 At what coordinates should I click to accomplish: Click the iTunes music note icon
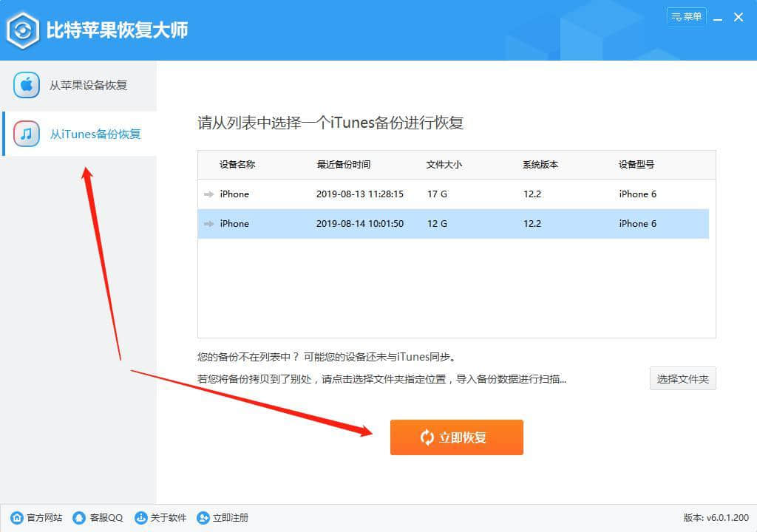pyautogui.click(x=27, y=134)
